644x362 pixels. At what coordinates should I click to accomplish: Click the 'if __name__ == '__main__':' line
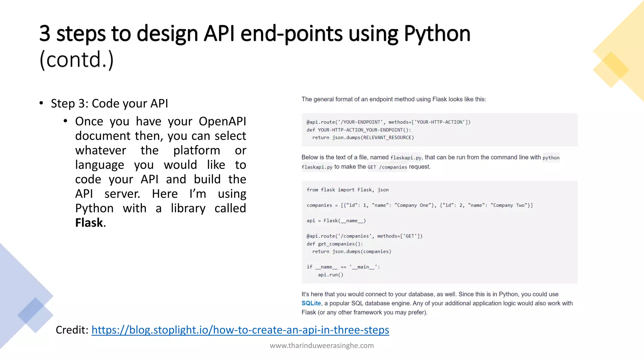point(343,267)
